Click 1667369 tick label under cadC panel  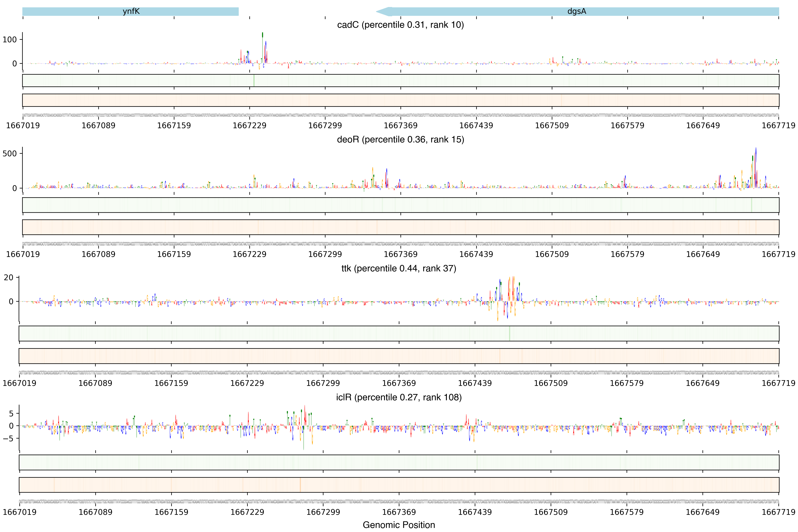(400, 126)
